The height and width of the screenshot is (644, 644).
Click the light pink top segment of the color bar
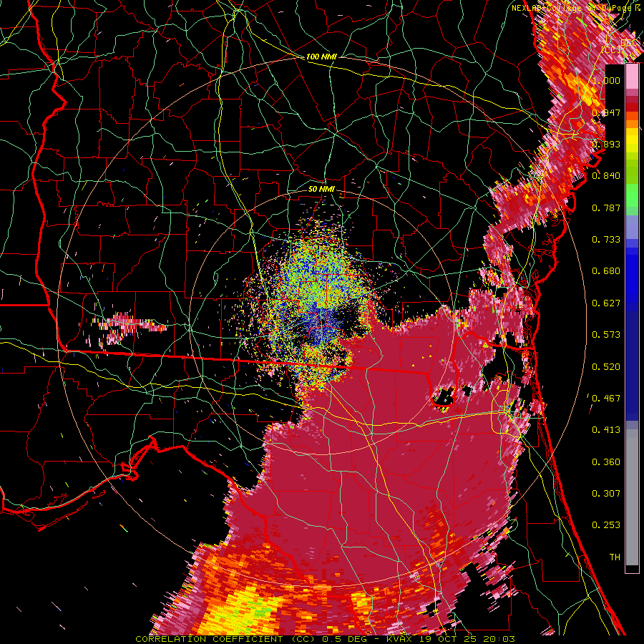click(x=632, y=77)
